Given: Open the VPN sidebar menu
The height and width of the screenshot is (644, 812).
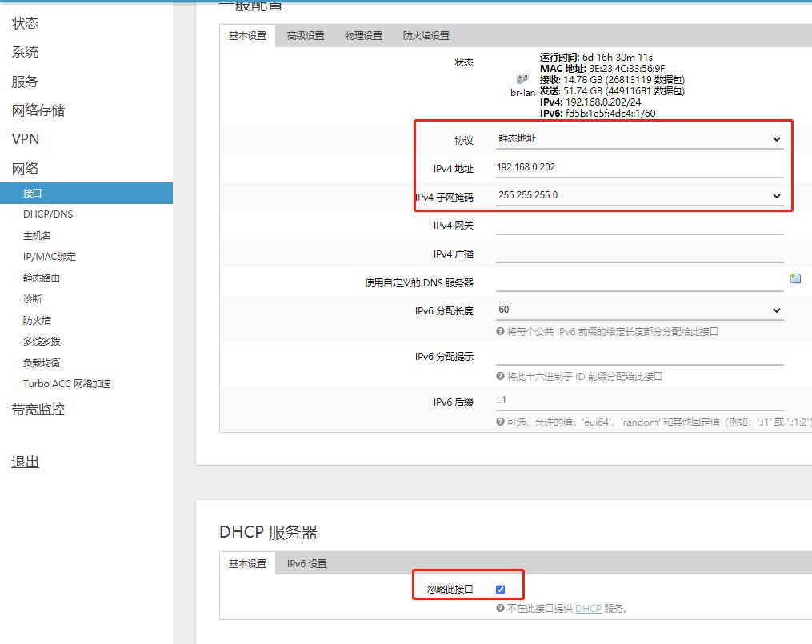Looking at the screenshot, I should pyautogui.click(x=26, y=139).
